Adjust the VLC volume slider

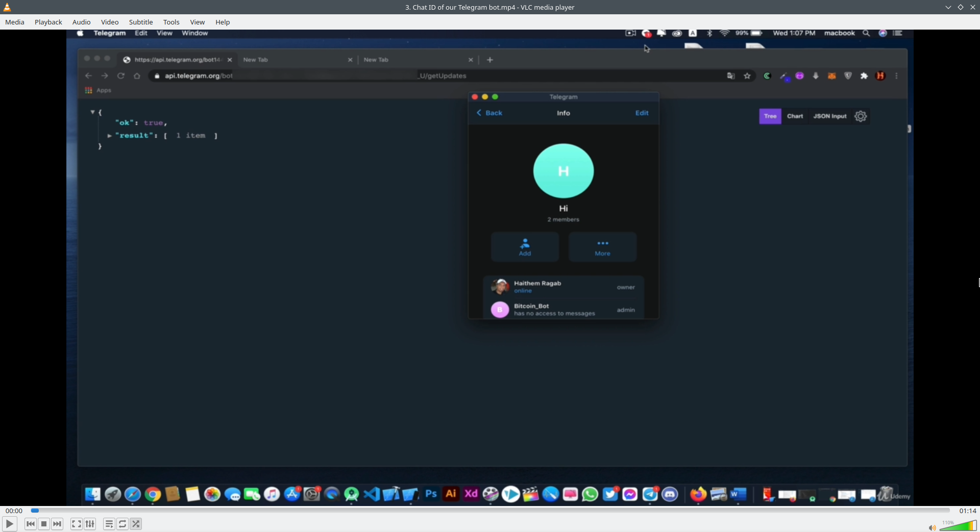[x=958, y=525]
